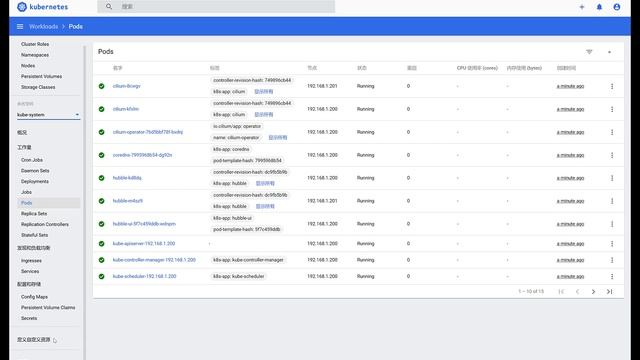
Task: Open actions menu for second cilium pod row
Action: [x=612, y=109]
